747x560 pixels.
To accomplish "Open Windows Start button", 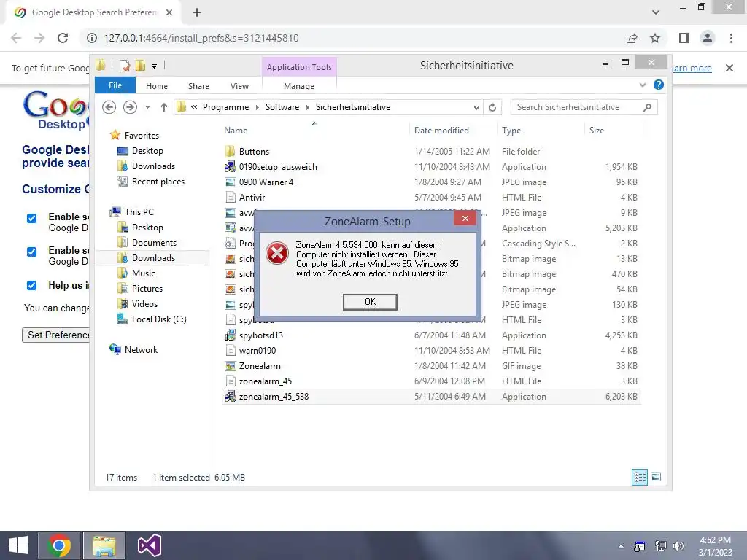I will [x=18, y=545].
